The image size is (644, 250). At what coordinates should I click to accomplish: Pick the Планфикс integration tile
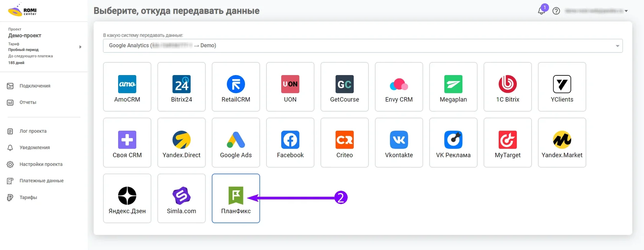tap(236, 198)
